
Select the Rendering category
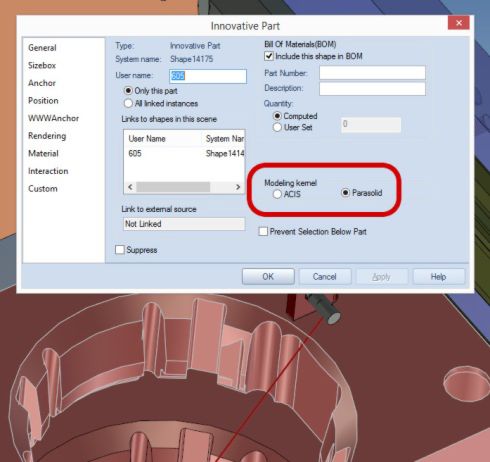click(47, 136)
